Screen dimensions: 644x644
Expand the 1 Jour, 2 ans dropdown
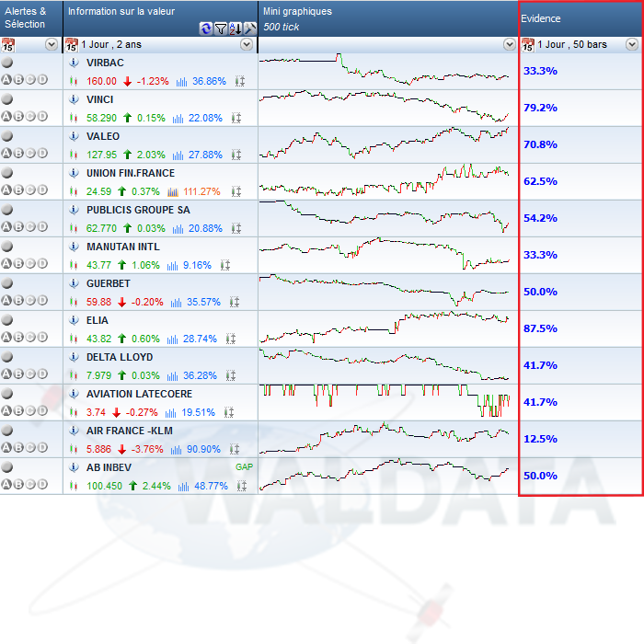(247, 44)
